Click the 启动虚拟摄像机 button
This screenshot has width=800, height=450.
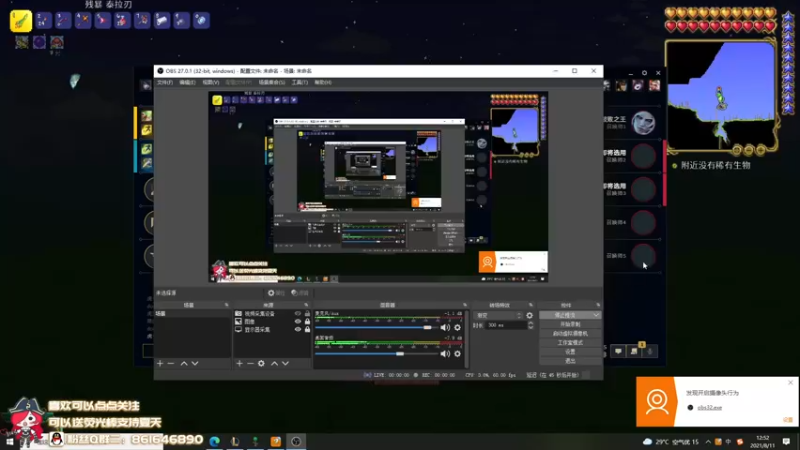tap(570, 334)
